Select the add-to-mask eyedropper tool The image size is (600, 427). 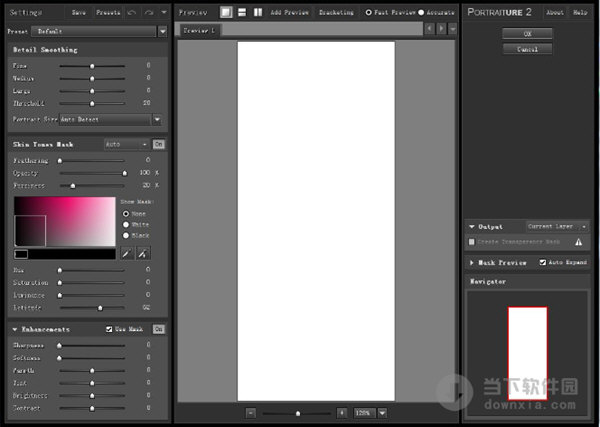tap(143, 254)
